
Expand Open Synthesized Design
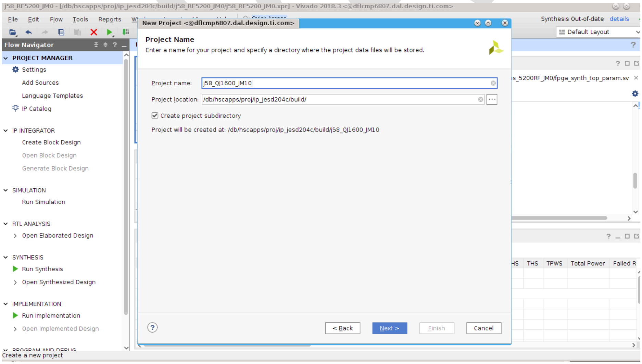tap(15, 283)
